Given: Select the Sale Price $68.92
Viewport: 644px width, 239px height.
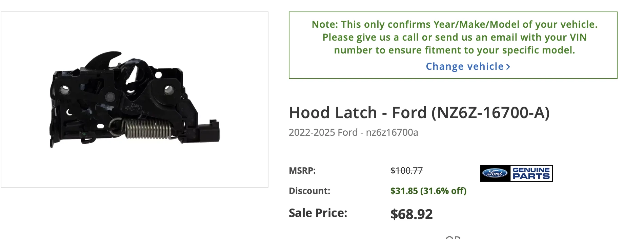Looking at the screenshot, I should click(411, 213).
